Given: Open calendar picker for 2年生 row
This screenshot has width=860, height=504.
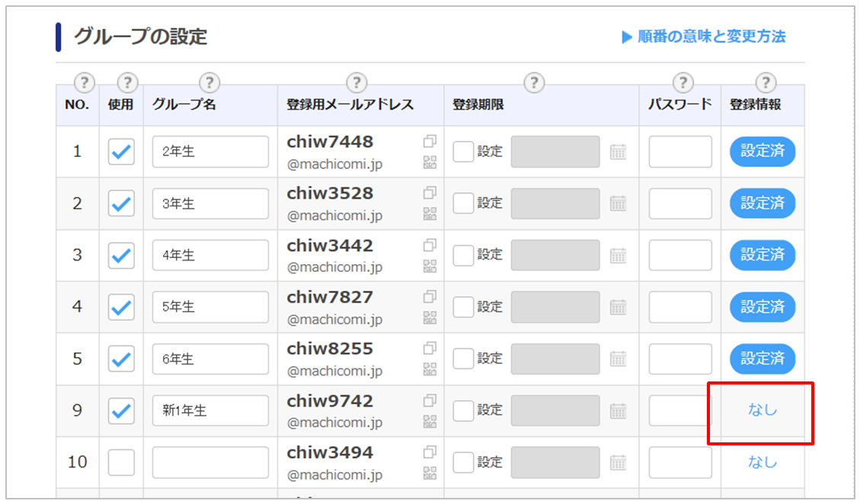Looking at the screenshot, I should pos(618,152).
